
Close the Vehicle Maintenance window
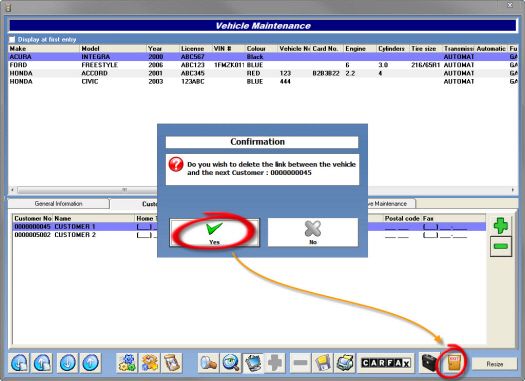click(510, 5)
